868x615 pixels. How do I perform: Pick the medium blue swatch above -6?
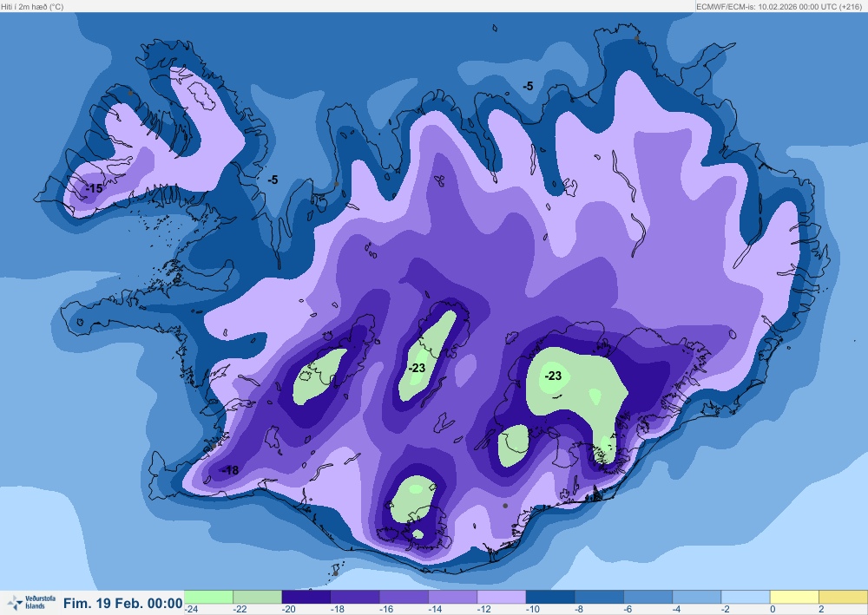pyautogui.click(x=648, y=597)
